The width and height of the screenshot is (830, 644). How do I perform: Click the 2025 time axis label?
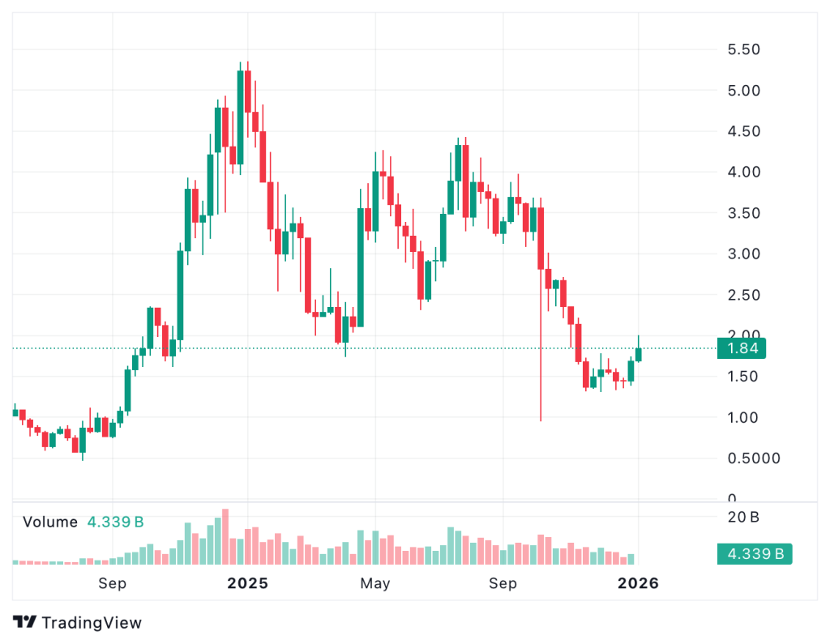[x=247, y=583]
